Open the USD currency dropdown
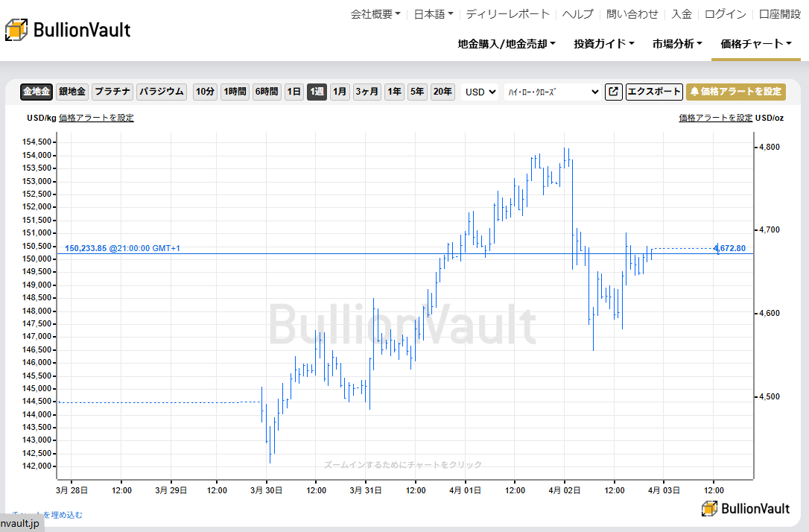Viewport: 809px width, 532px height. pos(480,92)
